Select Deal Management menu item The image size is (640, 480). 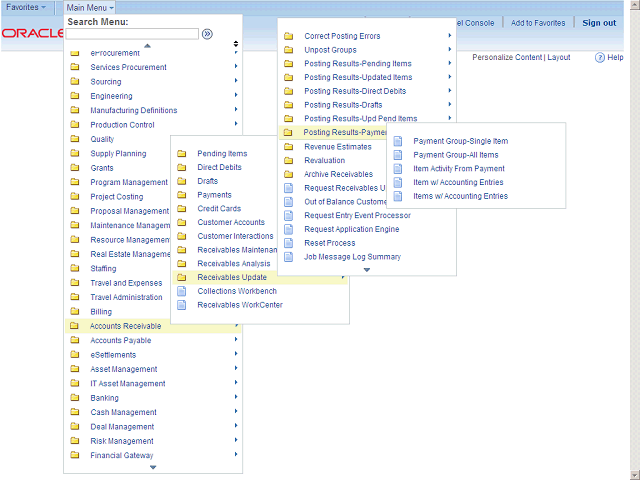pos(122,427)
